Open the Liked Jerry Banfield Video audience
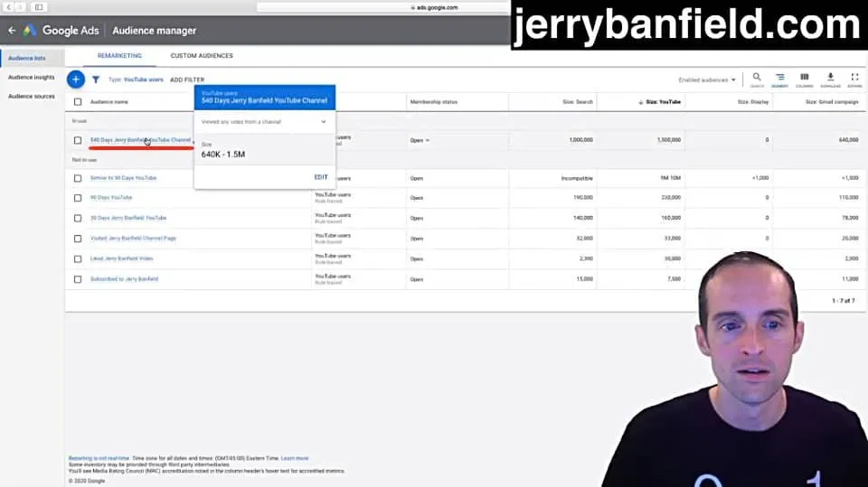Screen dimensions: 868x487 click(122, 258)
